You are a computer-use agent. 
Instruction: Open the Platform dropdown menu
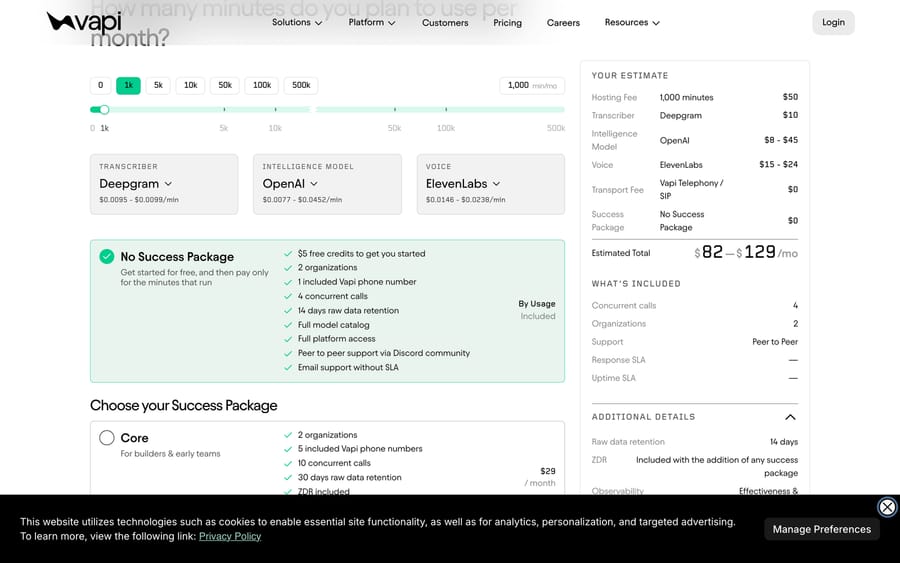[372, 22]
